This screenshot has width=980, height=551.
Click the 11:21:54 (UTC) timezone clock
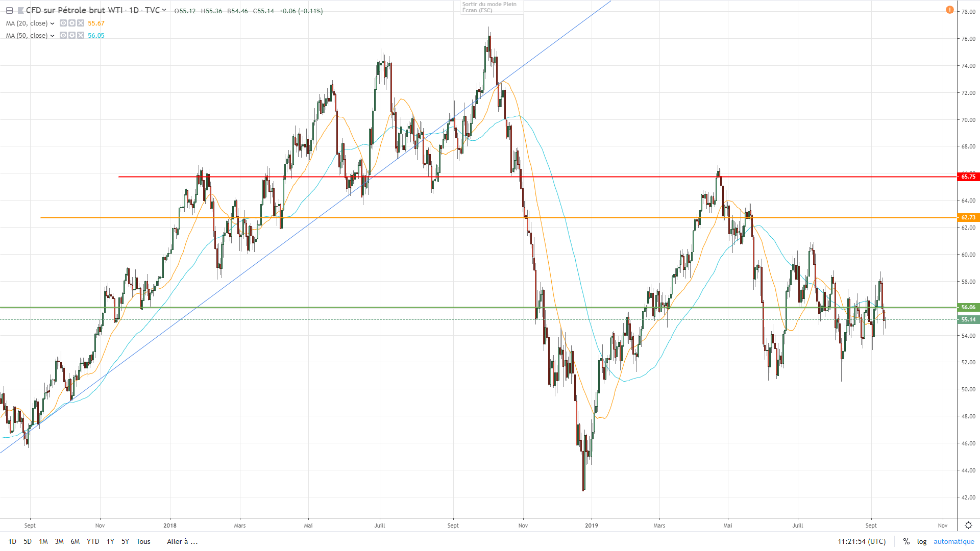(x=862, y=541)
